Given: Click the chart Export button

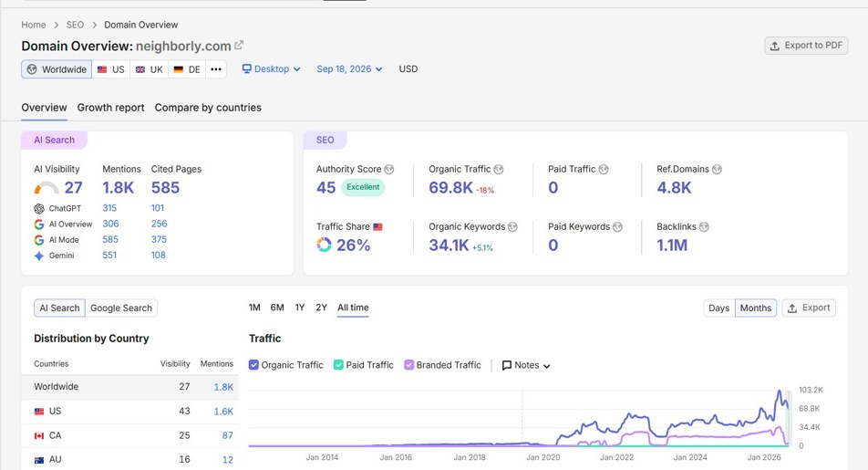Looking at the screenshot, I should [x=809, y=308].
